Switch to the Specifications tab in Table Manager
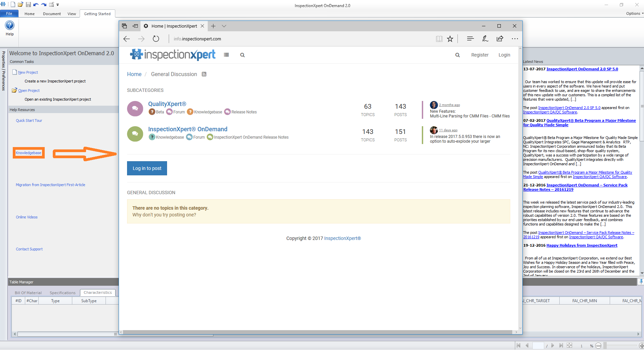This screenshot has height=350, width=644. pos(63,293)
